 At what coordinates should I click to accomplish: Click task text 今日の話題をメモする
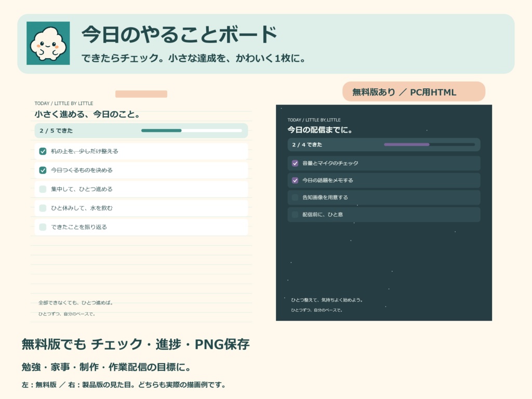pyautogui.click(x=328, y=180)
